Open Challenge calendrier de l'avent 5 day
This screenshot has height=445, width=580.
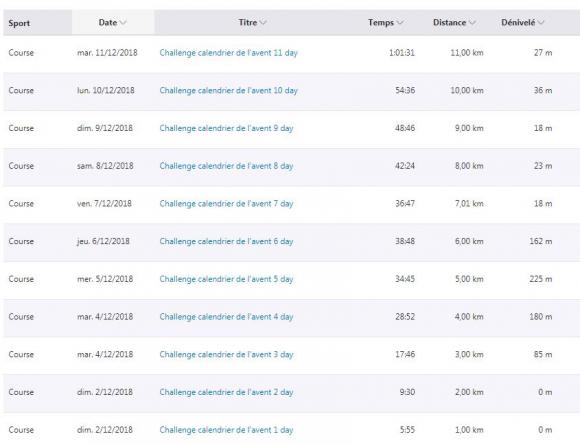click(226, 279)
